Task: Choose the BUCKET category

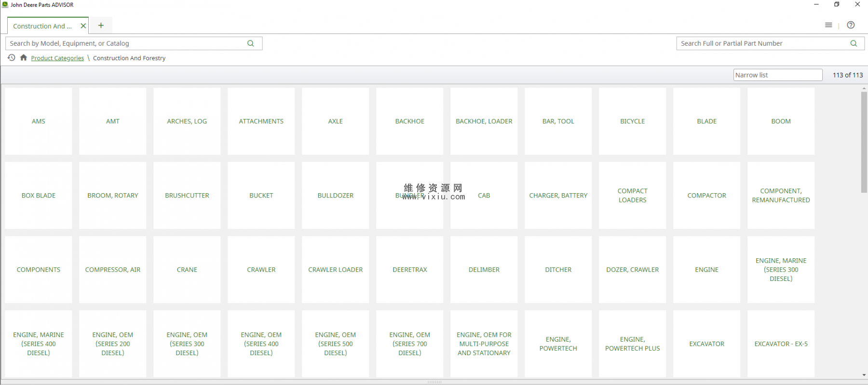Action: (x=261, y=196)
